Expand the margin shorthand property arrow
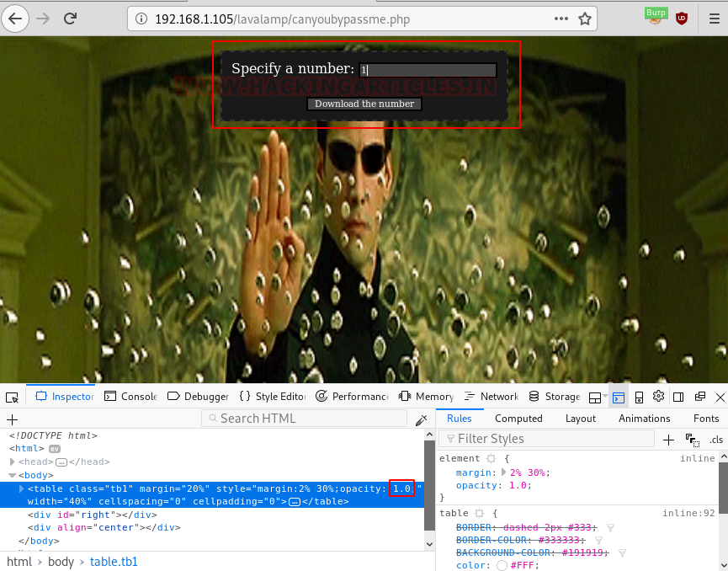The height and width of the screenshot is (571, 728). (503, 472)
